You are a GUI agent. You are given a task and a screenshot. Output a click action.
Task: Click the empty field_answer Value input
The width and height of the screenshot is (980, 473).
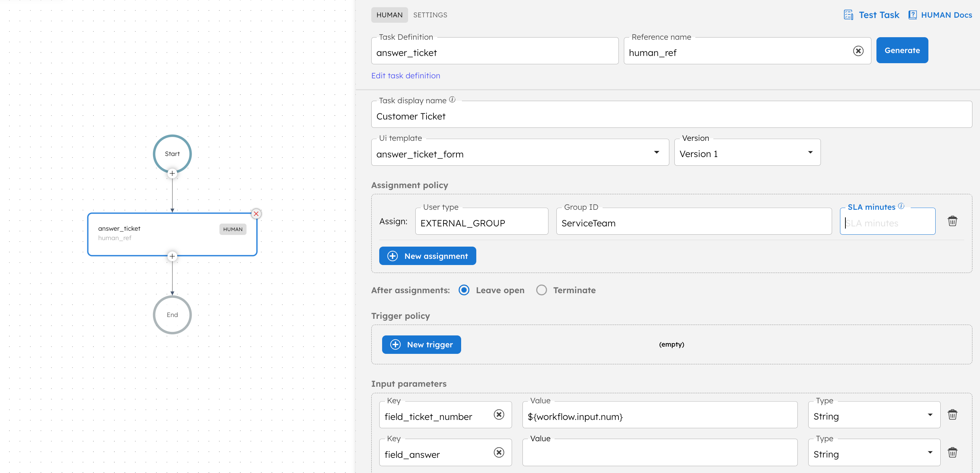(x=660, y=453)
